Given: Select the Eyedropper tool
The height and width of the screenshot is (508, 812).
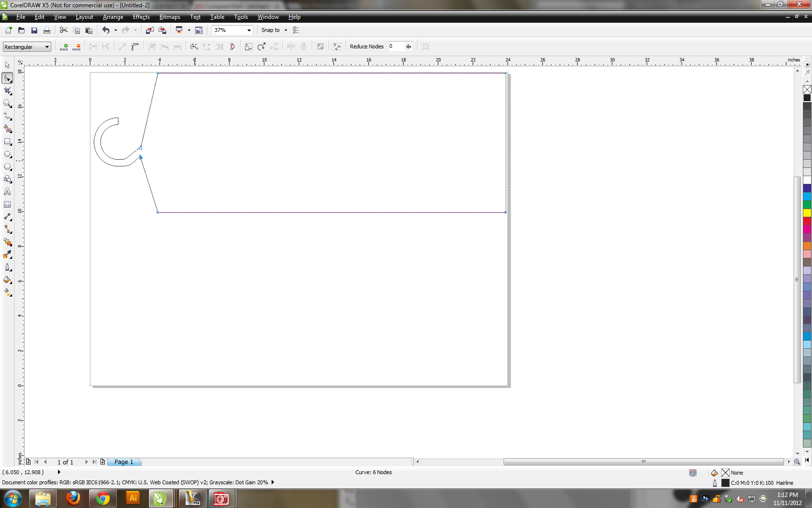Looking at the screenshot, I should [x=7, y=254].
